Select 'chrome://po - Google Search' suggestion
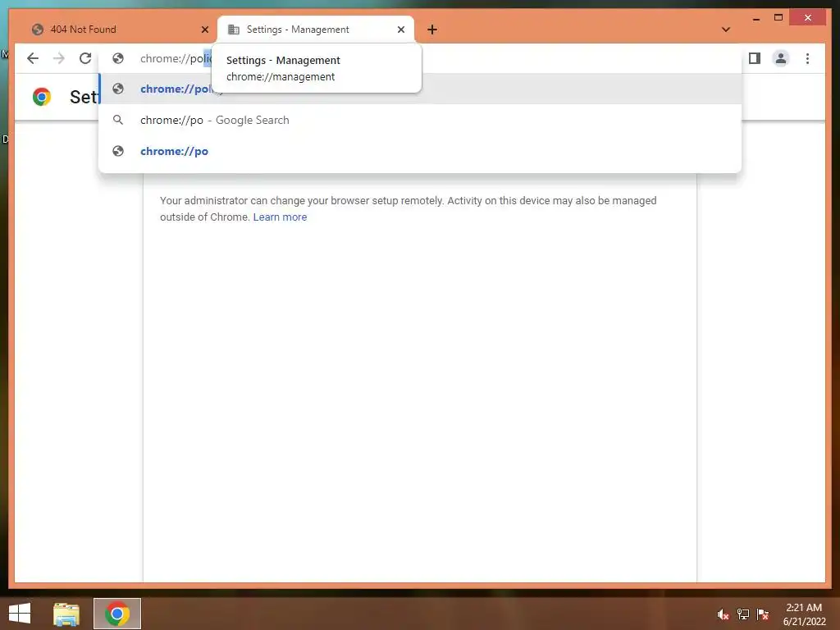The image size is (840, 630). [x=421, y=120]
